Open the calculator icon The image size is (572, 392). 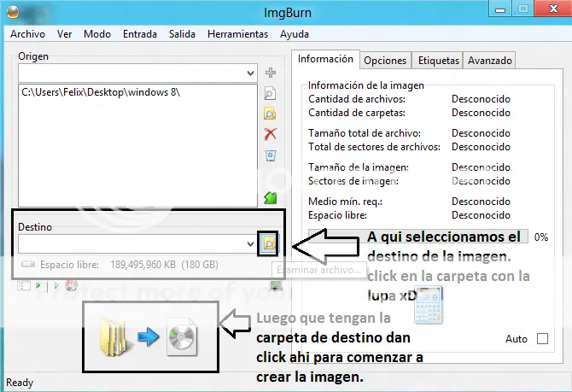click(429, 306)
